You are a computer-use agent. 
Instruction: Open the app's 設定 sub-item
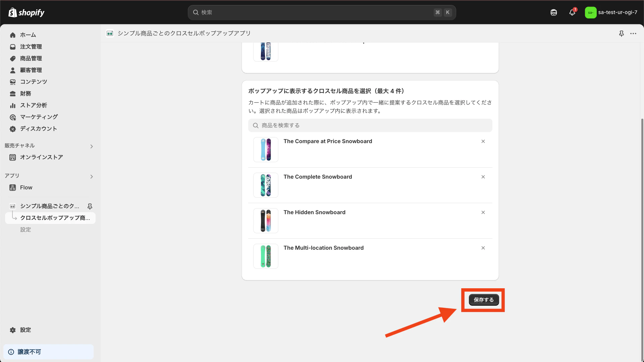point(25,230)
